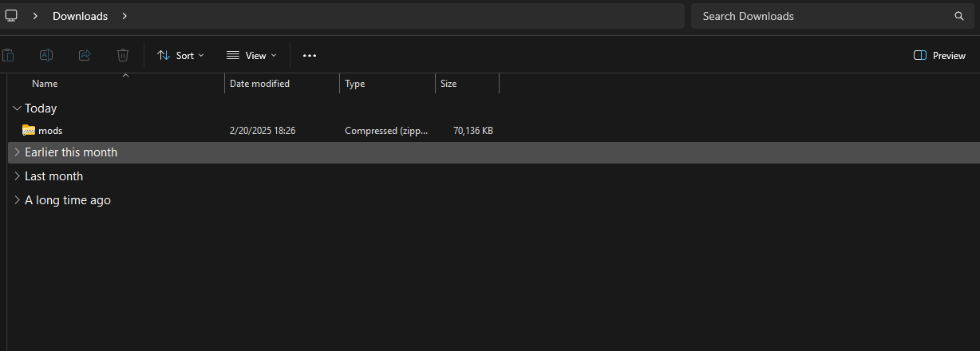Click the Delete trash can icon
The height and width of the screenshot is (351, 980).
[x=123, y=55]
